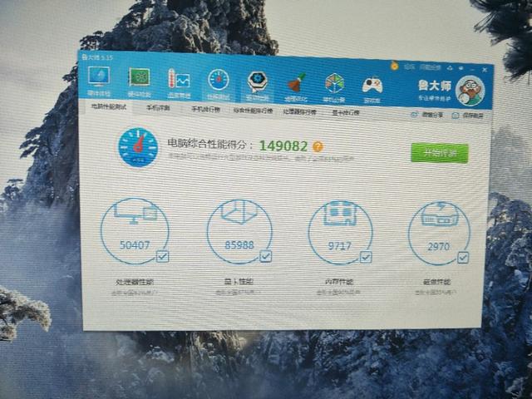Uncheck the 显卡性能 graphics test checkbox

pyautogui.click(x=265, y=256)
